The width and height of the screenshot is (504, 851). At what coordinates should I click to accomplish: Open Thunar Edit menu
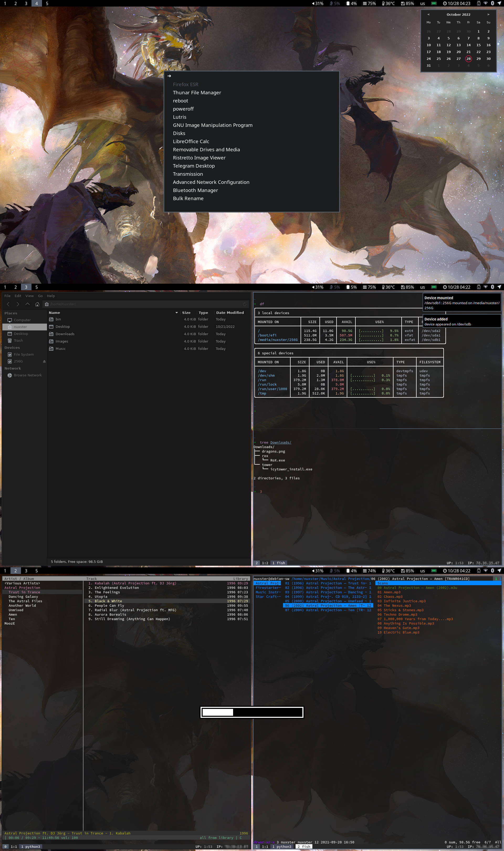point(18,296)
